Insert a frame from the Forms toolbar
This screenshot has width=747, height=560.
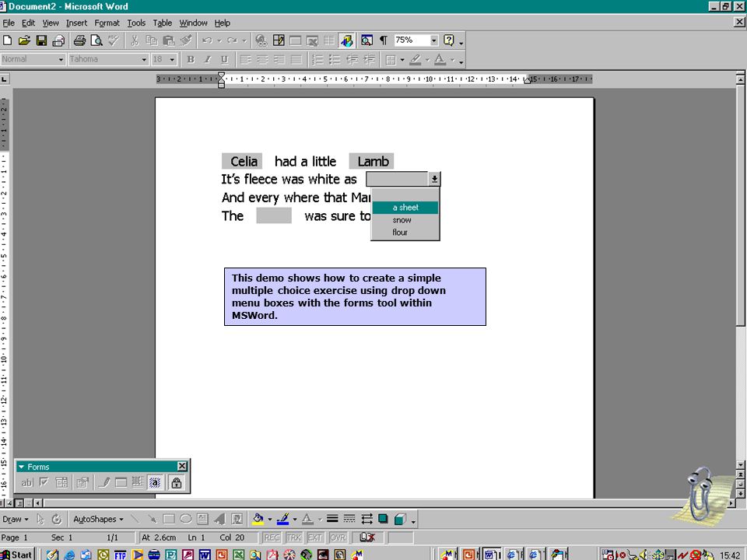(x=138, y=483)
